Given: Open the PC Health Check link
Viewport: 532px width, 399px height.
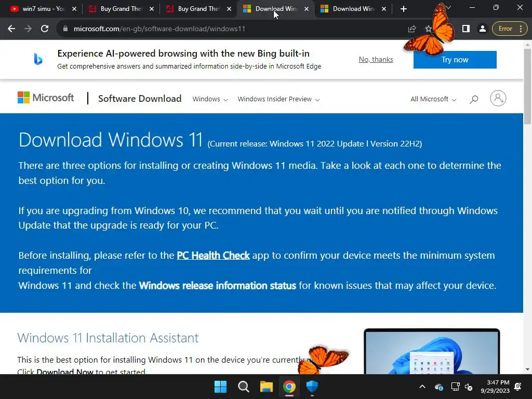Looking at the screenshot, I should coord(213,256).
